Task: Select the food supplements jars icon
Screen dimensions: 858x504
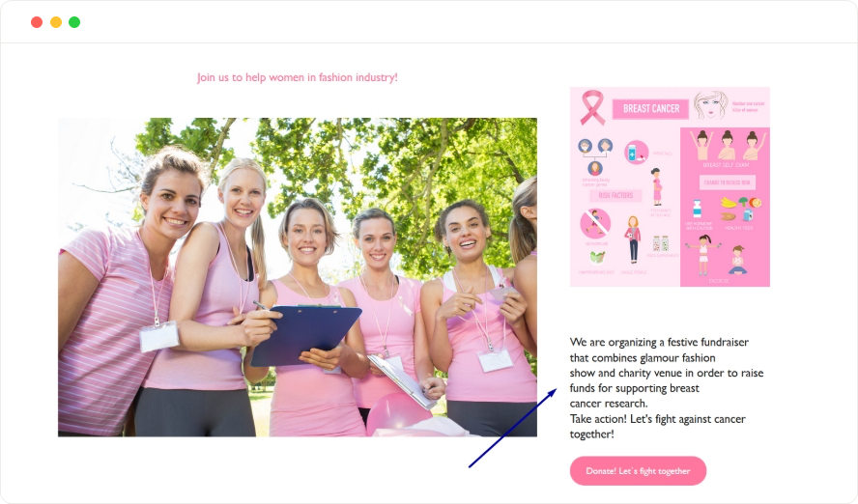Action: click(661, 243)
